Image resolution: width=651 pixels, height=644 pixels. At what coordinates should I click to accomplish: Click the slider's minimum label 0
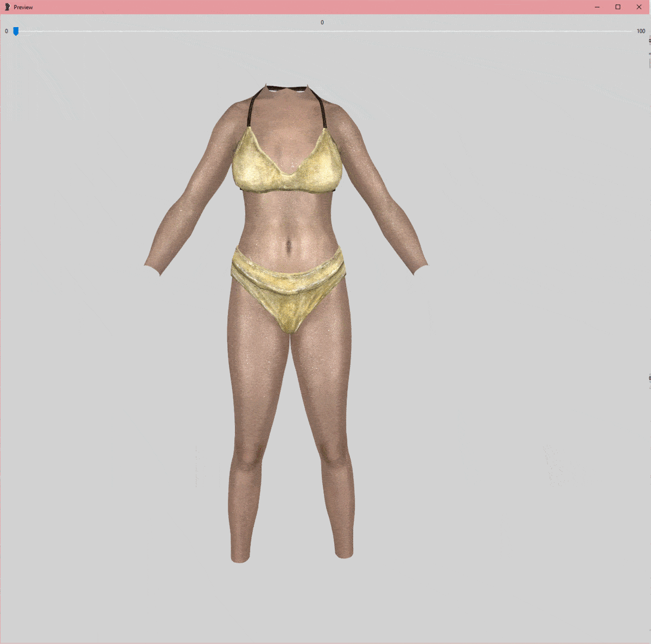coord(7,31)
